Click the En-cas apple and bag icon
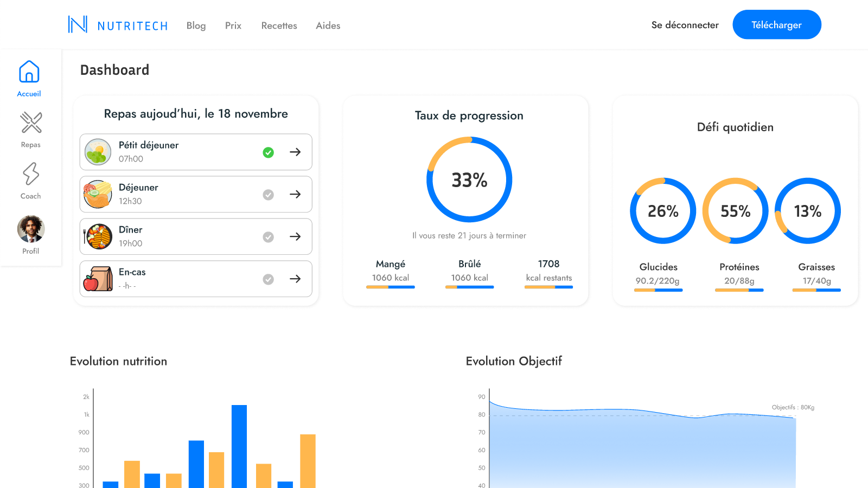The width and height of the screenshot is (868, 488). point(98,279)
